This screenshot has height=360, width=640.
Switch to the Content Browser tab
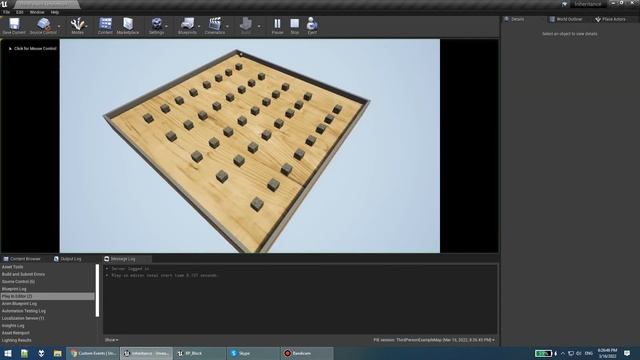pyautogui.click(x=25, y=259)
